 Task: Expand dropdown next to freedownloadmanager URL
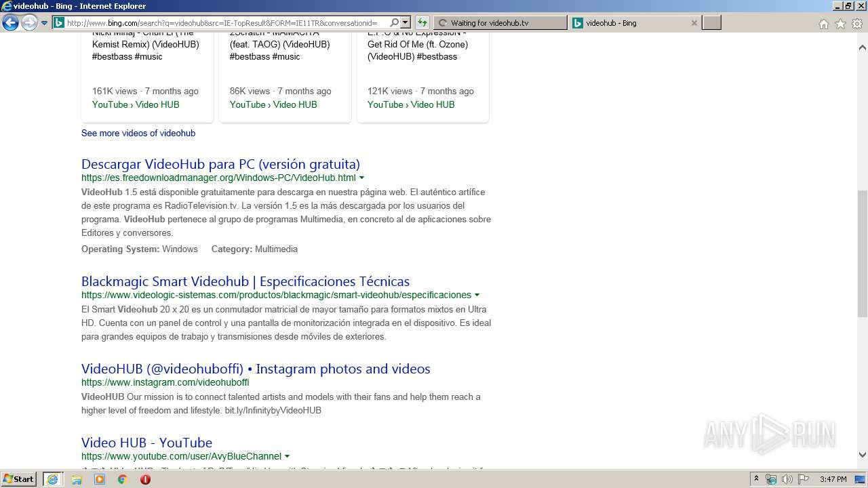361,178
